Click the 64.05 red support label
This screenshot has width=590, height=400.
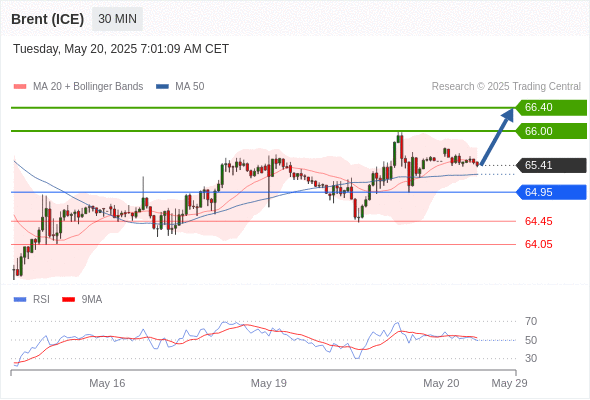tap(538, 244)
